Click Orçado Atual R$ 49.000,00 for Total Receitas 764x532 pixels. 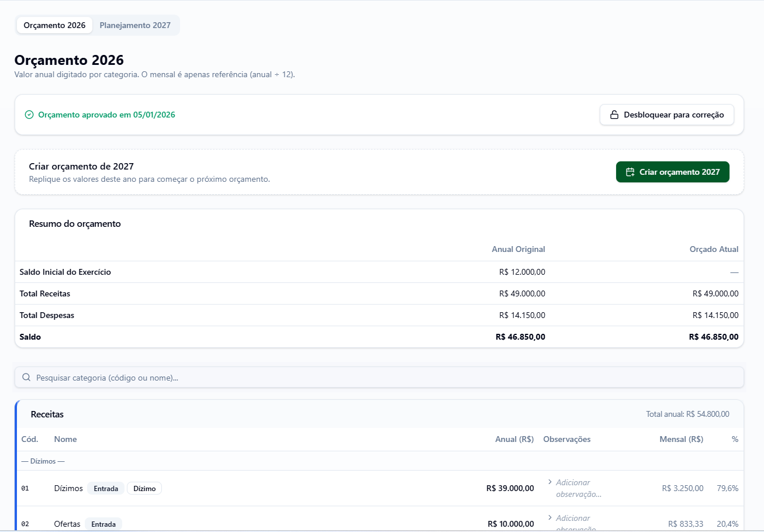coord(715,293)
